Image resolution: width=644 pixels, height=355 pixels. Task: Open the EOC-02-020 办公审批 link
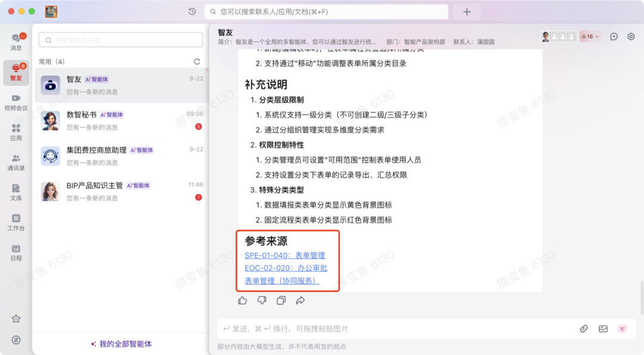(x=285, y=269)
